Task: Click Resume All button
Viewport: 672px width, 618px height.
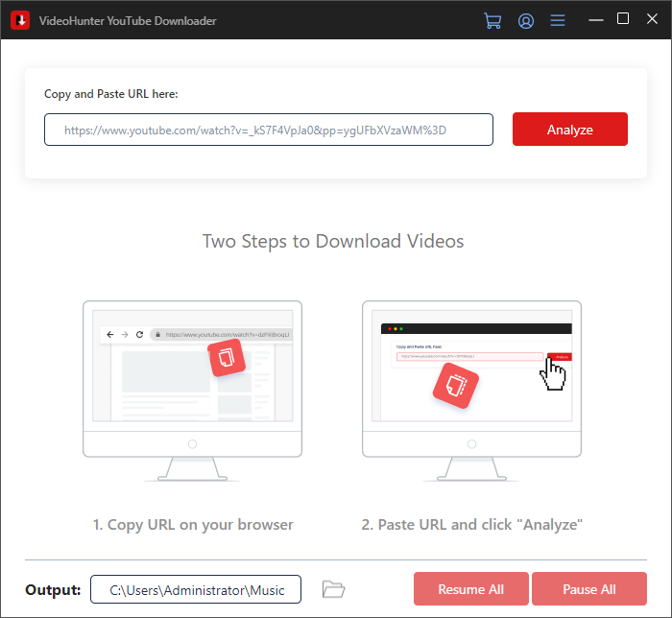Action: (x=471, y=589)
